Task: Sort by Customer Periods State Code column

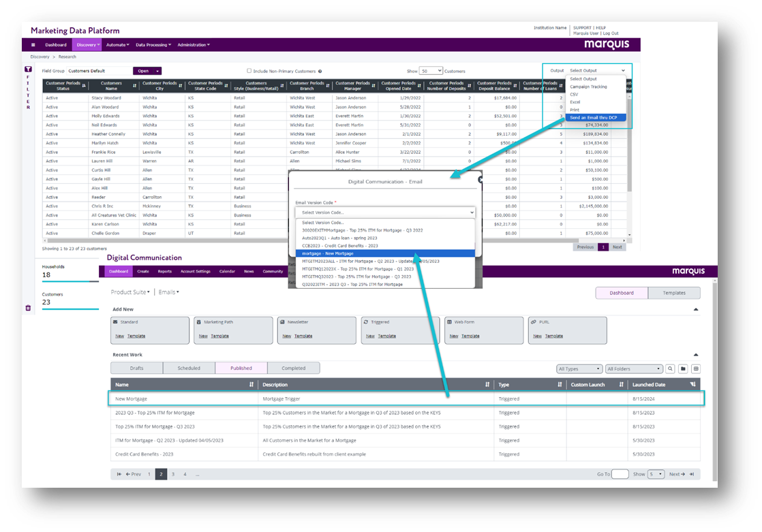Action: coord(226,86)
